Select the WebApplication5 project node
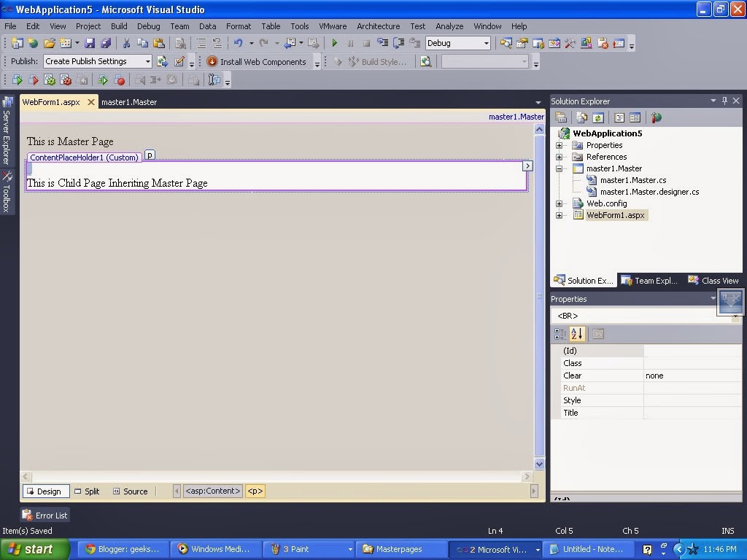Screen dimensions: 747x560 [x=608, y=133]
